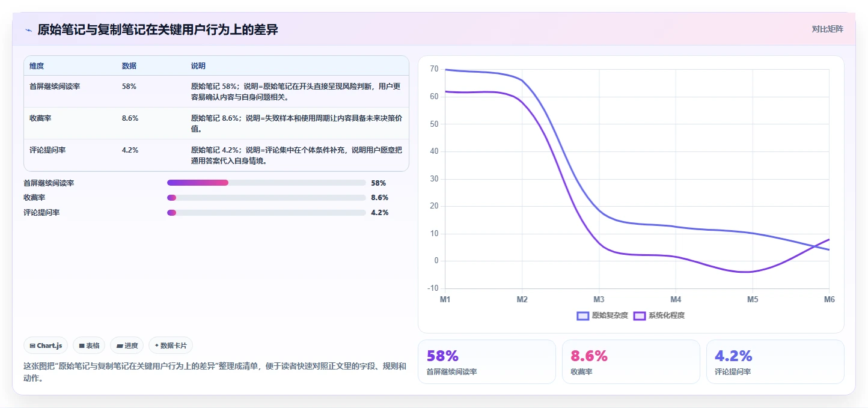The image size is (868, 408).
Task: Click the M5 axis label
Action: click(x=753, y=299)
